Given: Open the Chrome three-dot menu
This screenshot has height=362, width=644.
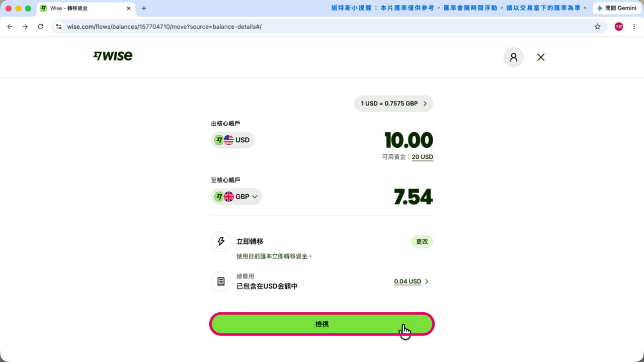Looking at the screenshot, I should pos(634,27).
